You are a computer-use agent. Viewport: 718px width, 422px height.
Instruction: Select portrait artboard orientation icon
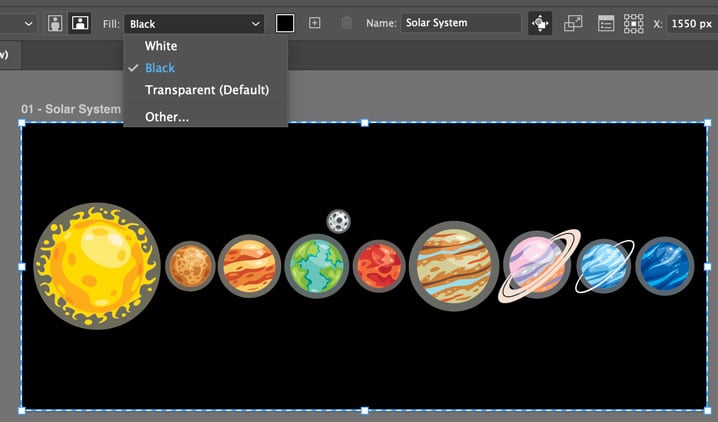(x=54, y=23)
